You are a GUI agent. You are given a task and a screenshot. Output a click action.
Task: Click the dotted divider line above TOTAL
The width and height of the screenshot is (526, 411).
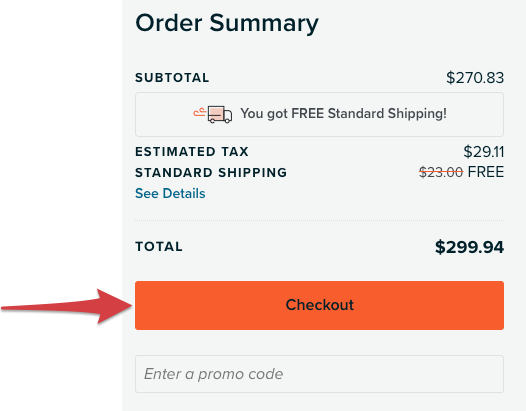click(319, 220)
